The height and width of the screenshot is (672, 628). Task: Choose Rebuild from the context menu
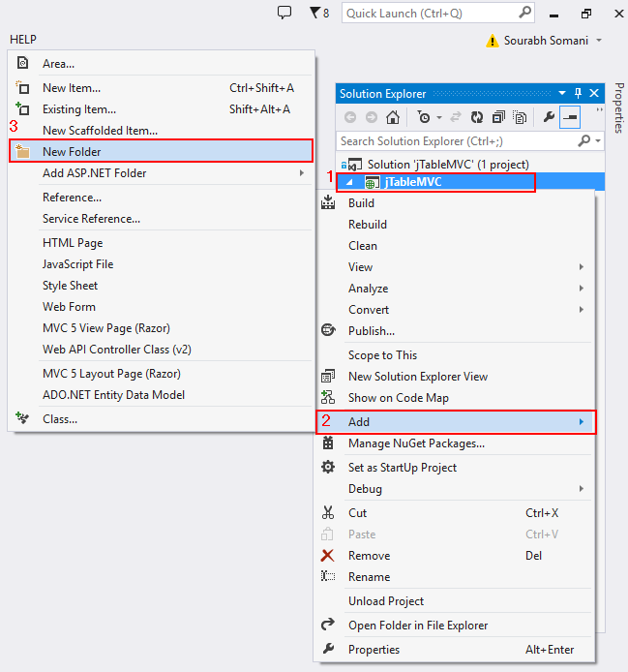click(368, 224)
